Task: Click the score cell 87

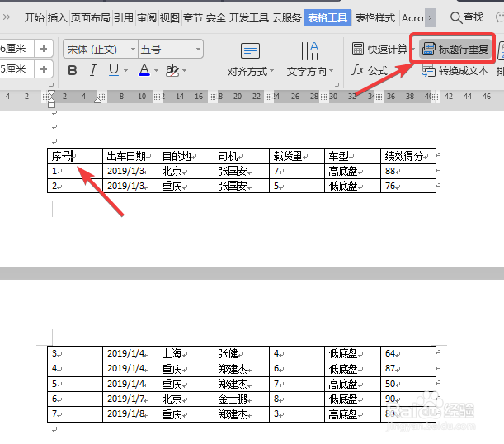Action: tap(408, 368)
